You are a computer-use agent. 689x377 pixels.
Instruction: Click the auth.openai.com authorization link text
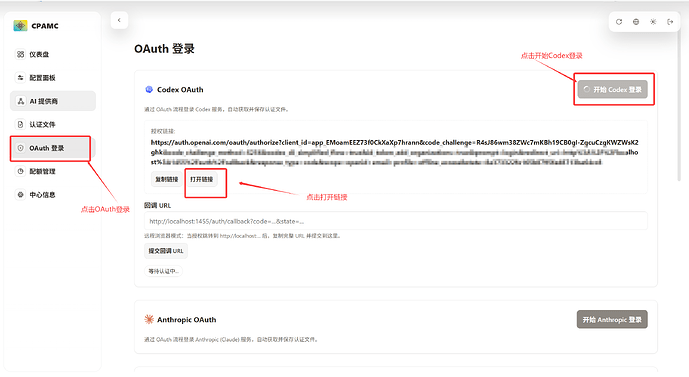click(x=394, y=152)
